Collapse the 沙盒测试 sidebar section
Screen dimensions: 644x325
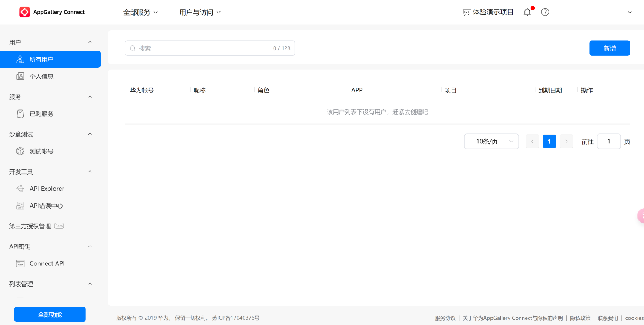[x=90, y=134]
